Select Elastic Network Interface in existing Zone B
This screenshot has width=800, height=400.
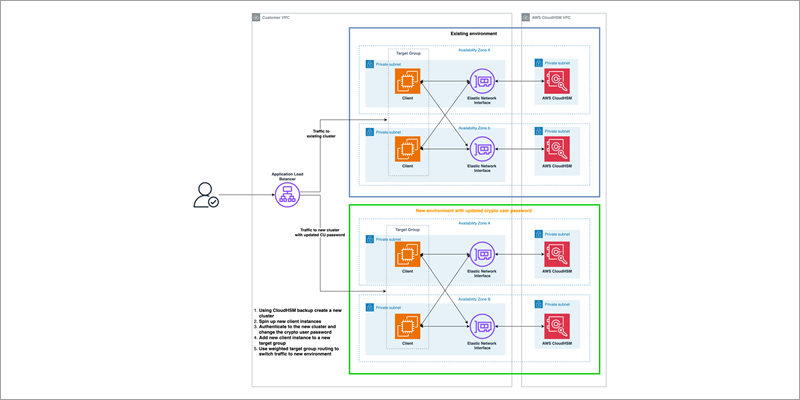point(482,149)
